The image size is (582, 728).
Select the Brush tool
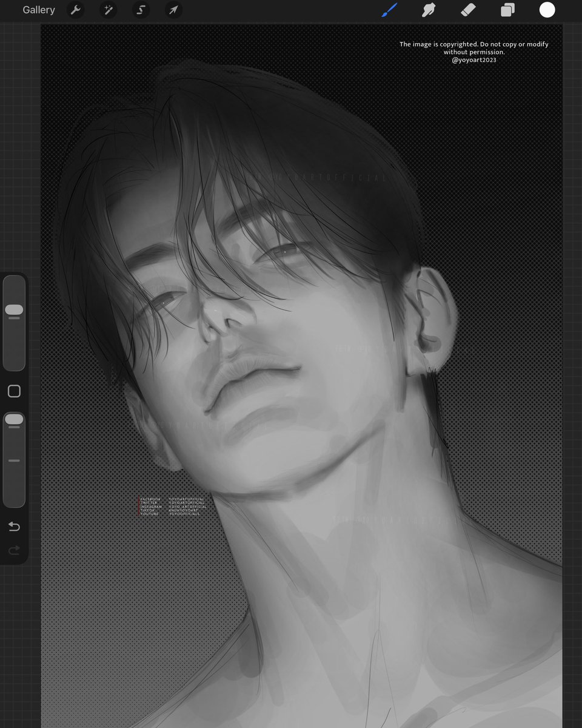click(389, 10)
